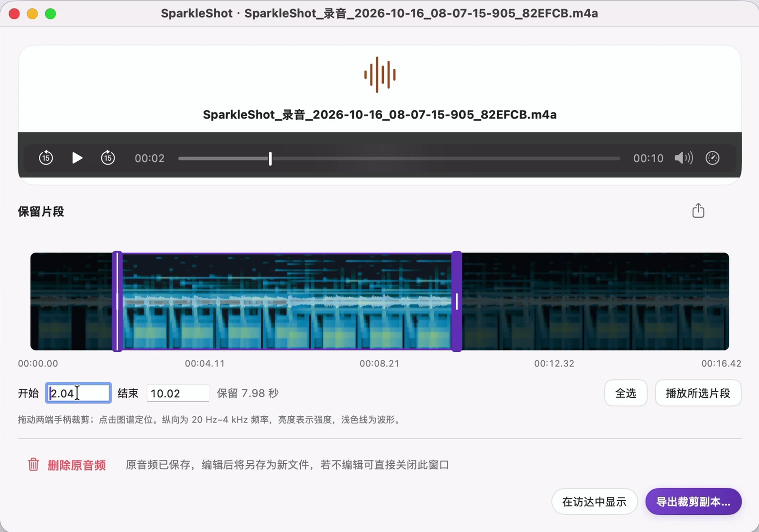Screen dimensions: 759x532
Task: Mute the speaker volume icon
Action: (x=684, y=158)
